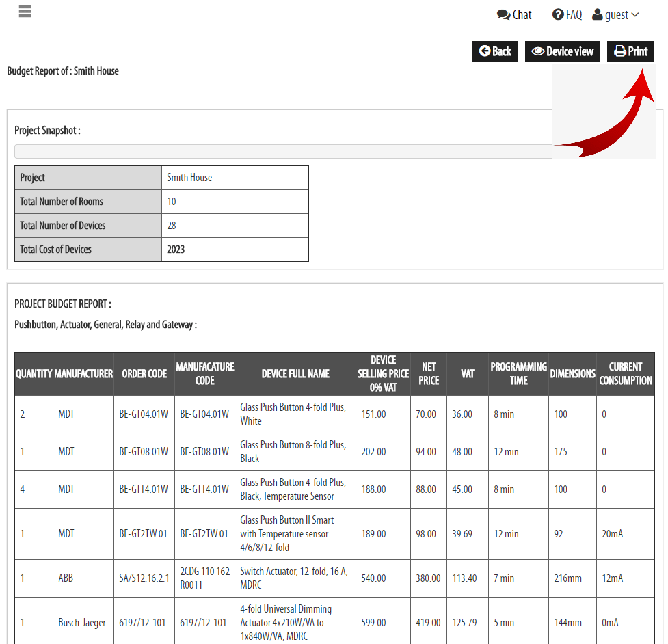Viewport: 668px width, 644px height.
Task: Select order code BE-GT08.01W cell
Action: coord(144,452)
